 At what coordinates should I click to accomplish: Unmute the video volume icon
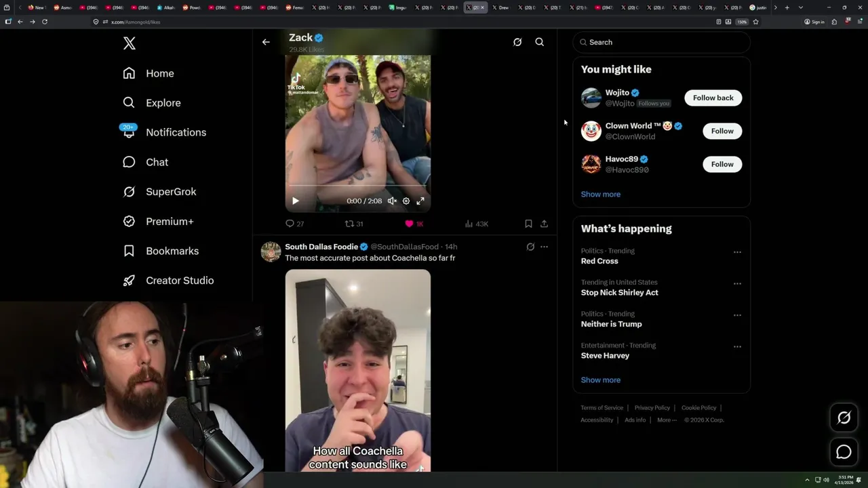(x=392, y=201)
